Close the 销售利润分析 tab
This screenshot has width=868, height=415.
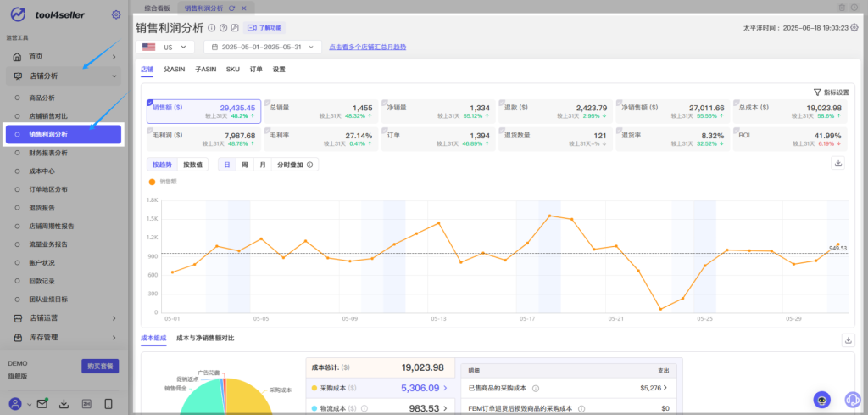coord(243,8)
